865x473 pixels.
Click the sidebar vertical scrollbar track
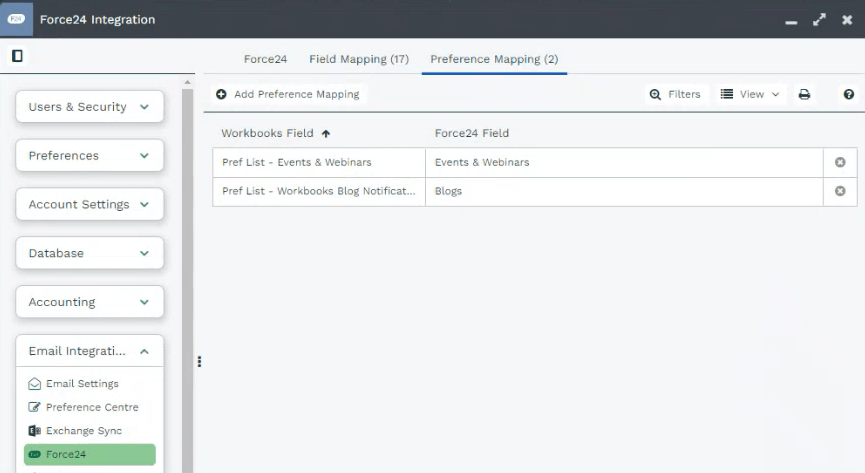click(x=188, y=280)
